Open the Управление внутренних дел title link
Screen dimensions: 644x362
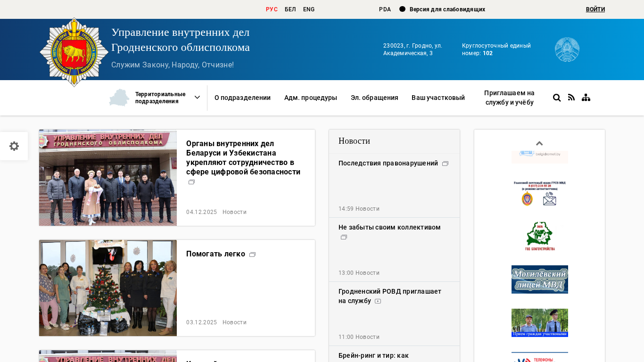181,40
